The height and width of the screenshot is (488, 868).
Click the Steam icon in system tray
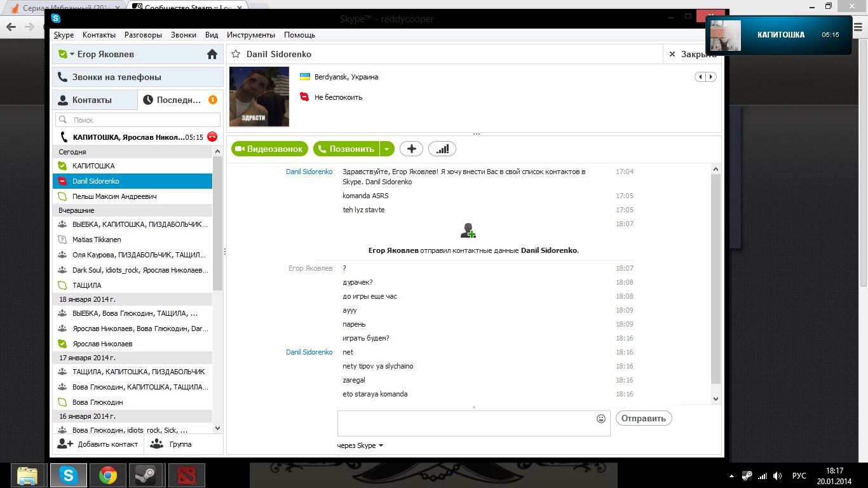(747, 476)
